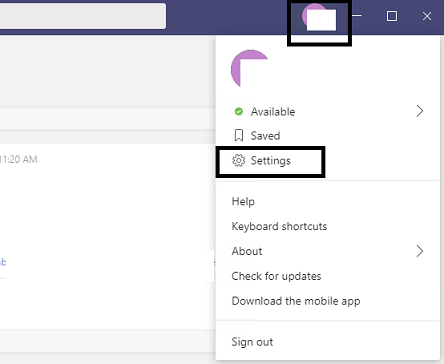Click the Settings gear icon

tap(238, 161)
